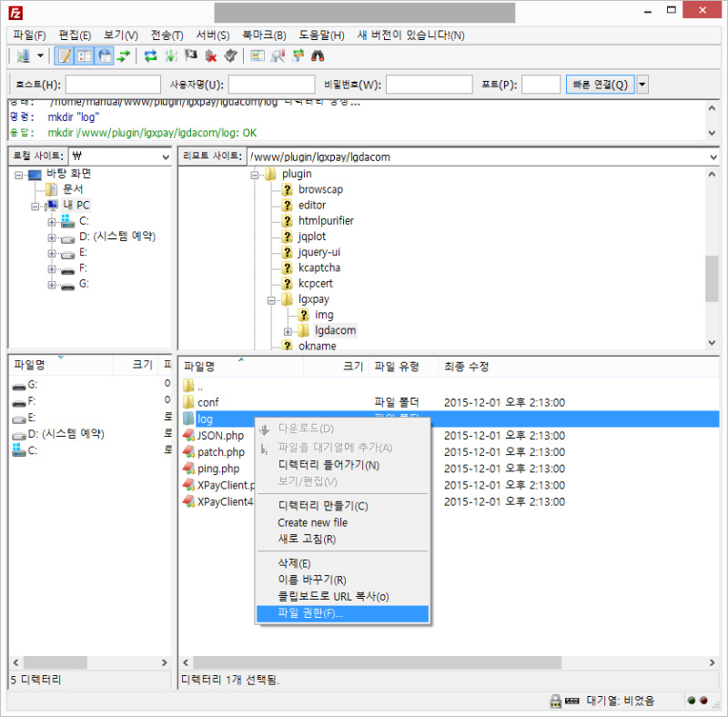Choose 새로 고침(R) from context menu

coord(343,540)
